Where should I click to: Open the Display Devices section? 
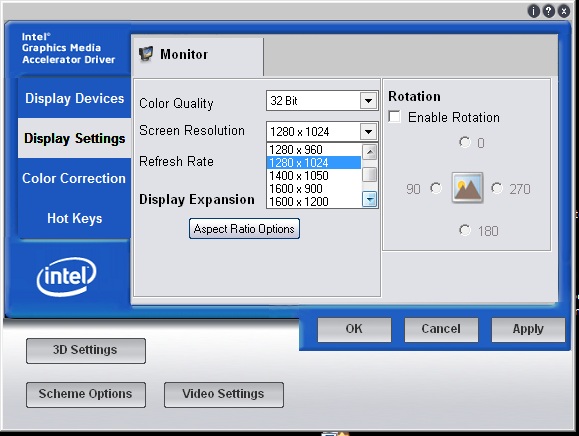pyautogui.click(x=74, y=98)
